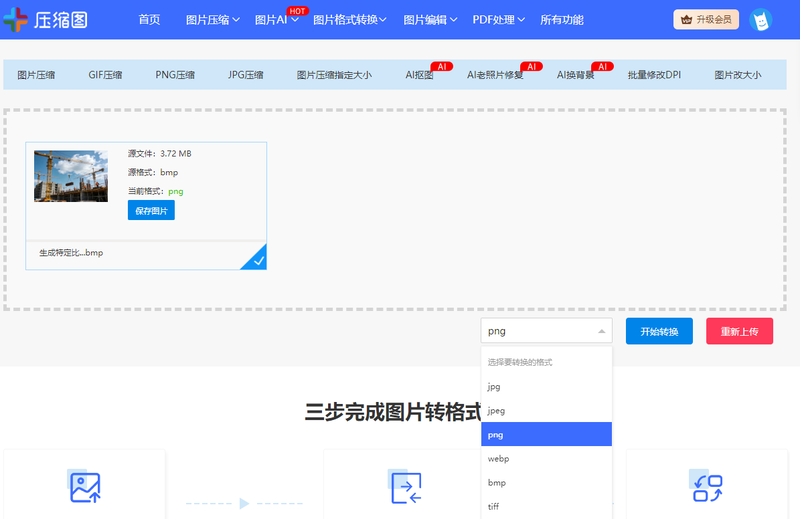Switch to the AI抠图 tab

click(x=419, y=75)
